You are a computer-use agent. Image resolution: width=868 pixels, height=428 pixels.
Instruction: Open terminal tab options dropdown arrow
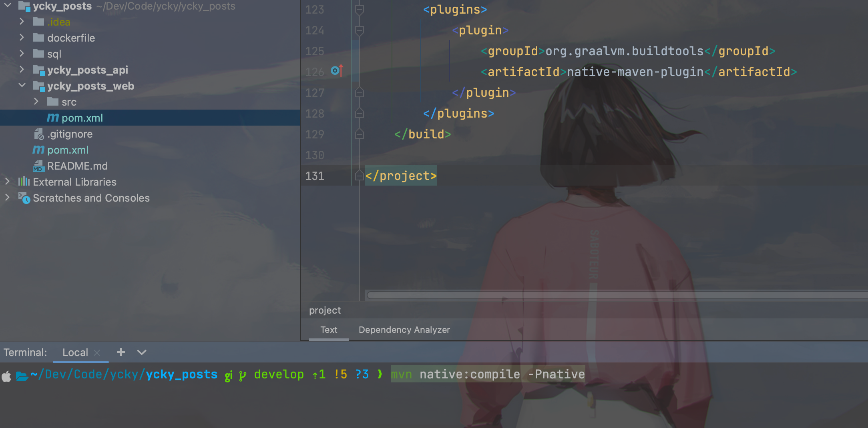point(142,352)
